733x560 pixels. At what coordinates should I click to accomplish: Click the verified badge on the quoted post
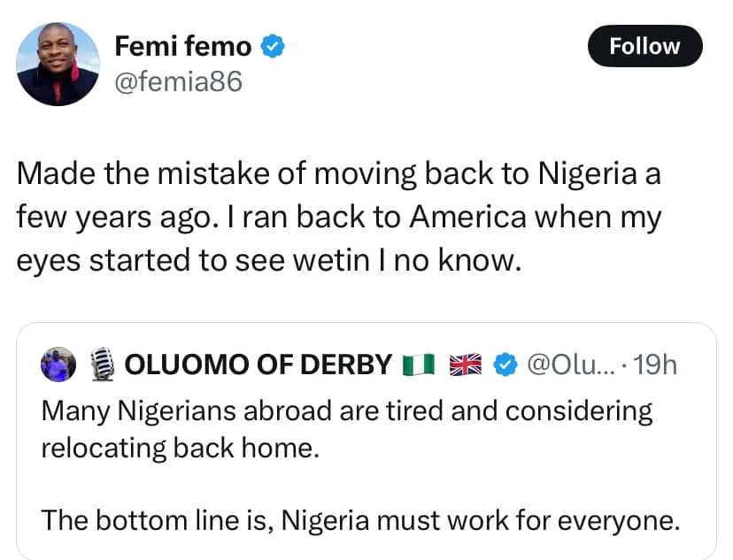(x=505, y=364)
